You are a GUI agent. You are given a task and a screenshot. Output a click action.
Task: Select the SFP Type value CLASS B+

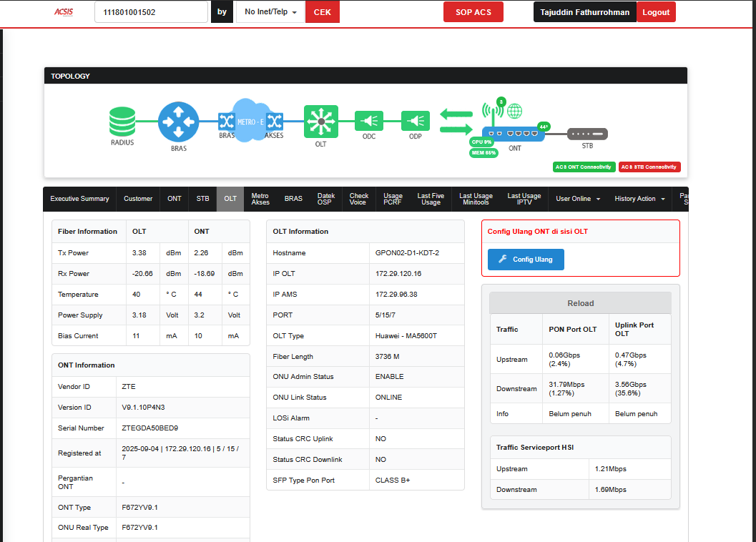click(393, 481)
